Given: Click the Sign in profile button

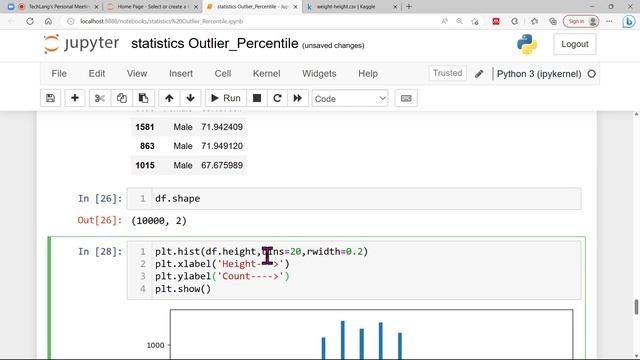Looking at the screenshot, I should click(581, 21).
